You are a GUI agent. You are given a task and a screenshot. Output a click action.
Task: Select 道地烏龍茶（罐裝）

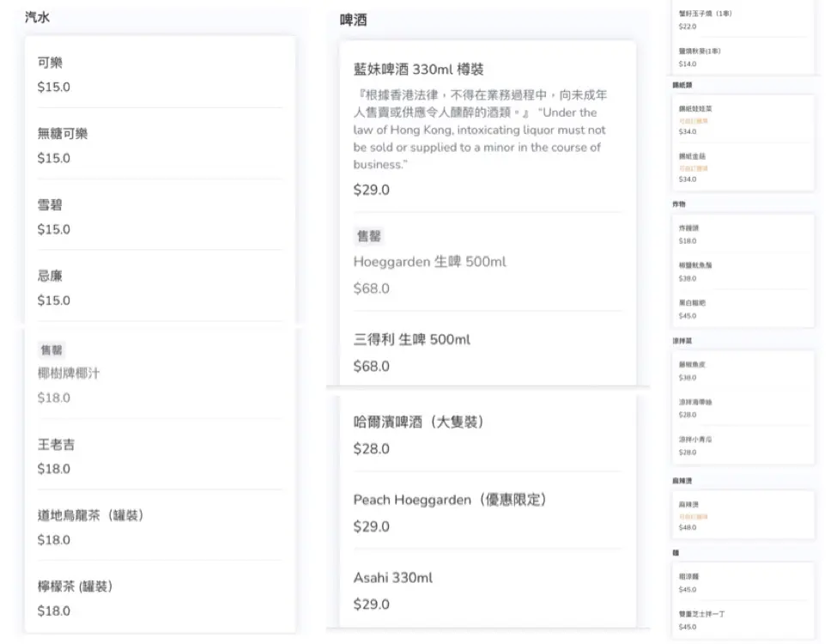(160, 528)
